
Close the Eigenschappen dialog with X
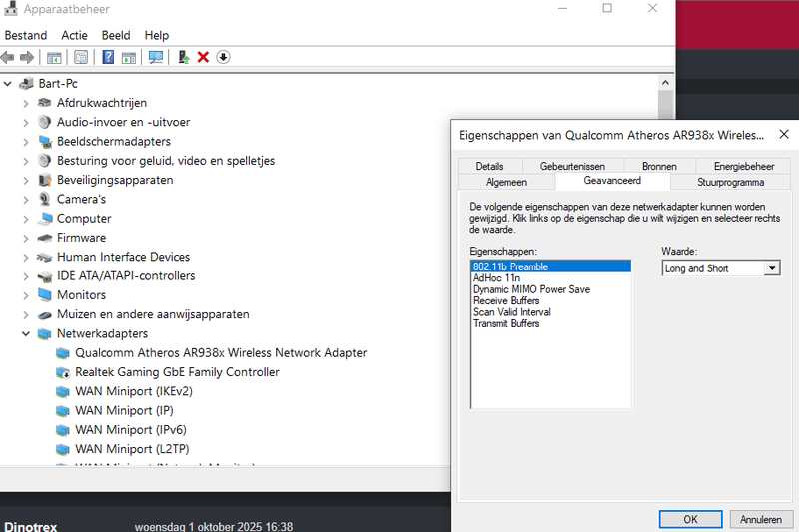(x=784, y=135)
